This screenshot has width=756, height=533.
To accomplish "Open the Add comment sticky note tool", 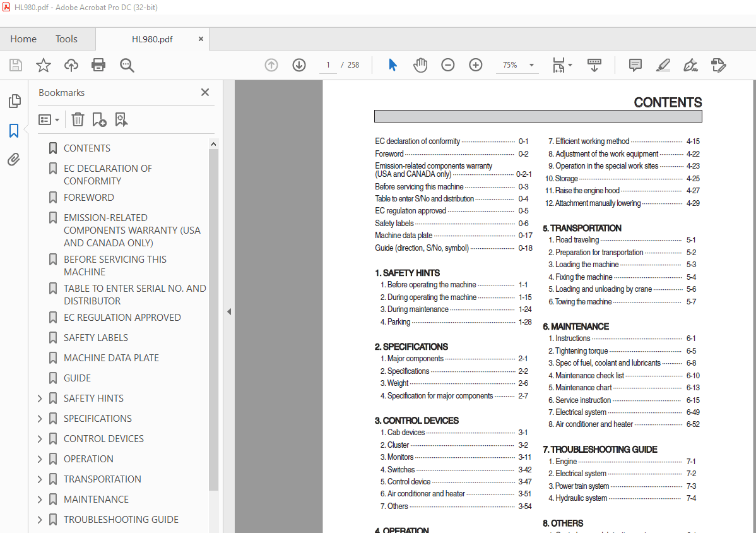I will [x=635, y=65].
